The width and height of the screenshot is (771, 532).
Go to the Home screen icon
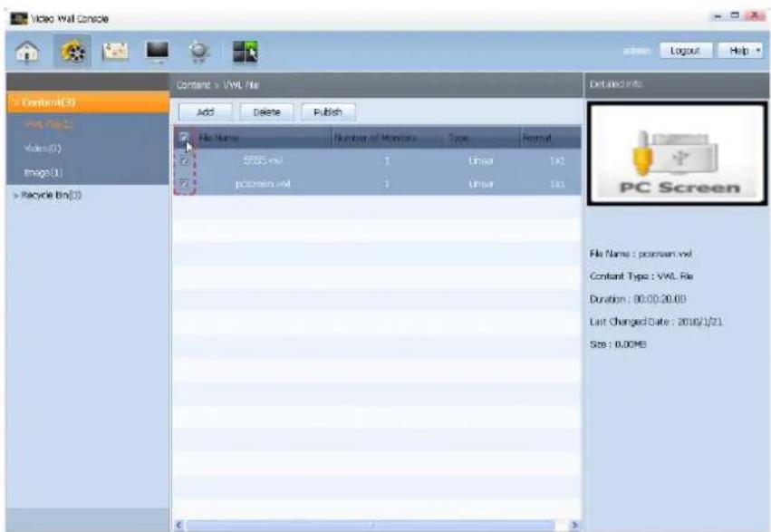(x=27, y=51)
